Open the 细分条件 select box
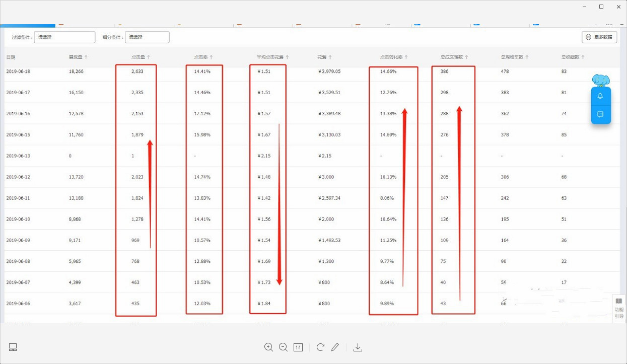The height and width of the screenshot is (364, 627). click(x=147, y=37)
